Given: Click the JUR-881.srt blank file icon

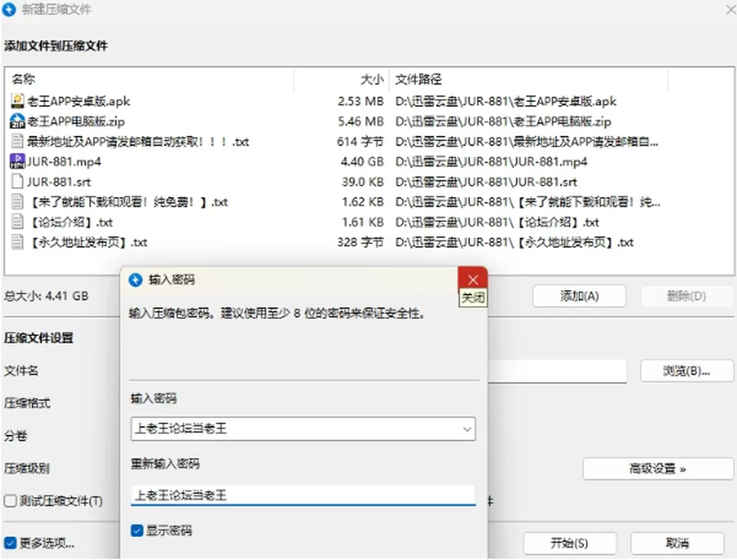Looking at the screenshot, I should [18, 182].
